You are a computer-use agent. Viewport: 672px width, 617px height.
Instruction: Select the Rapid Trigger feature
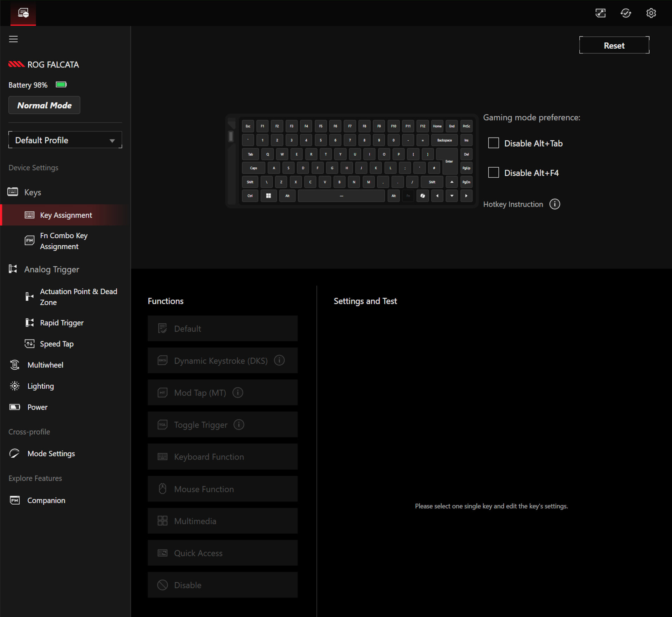[62, 322]
